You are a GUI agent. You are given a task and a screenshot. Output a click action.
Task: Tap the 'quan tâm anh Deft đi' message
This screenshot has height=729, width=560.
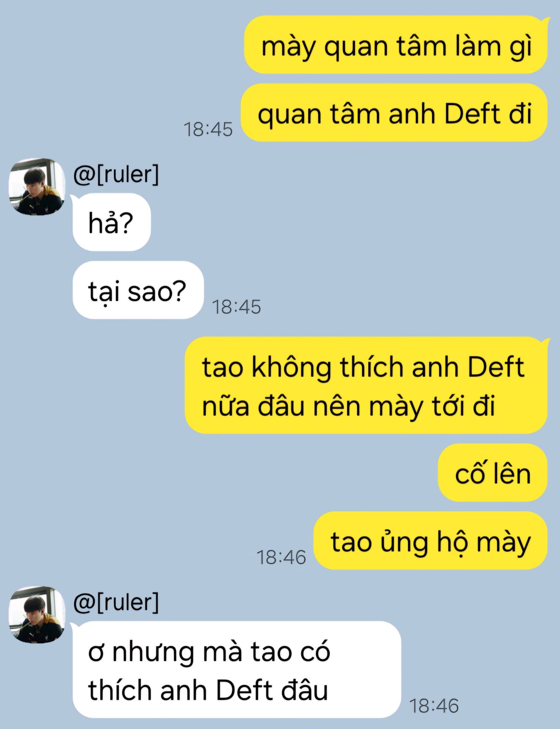point(394,113)
